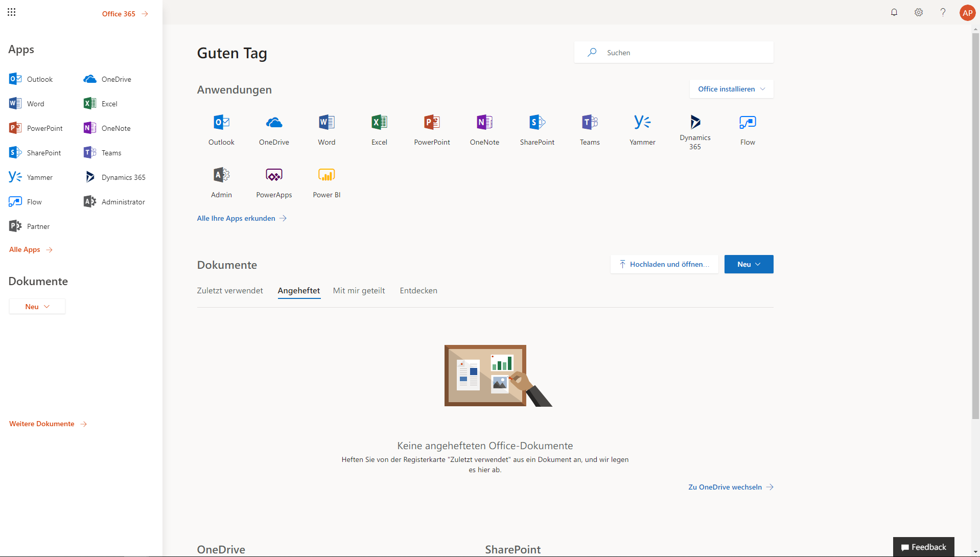Open the app launcher waffle icon
Viewport: 980px width, 557px height.
tap(11, 12)
